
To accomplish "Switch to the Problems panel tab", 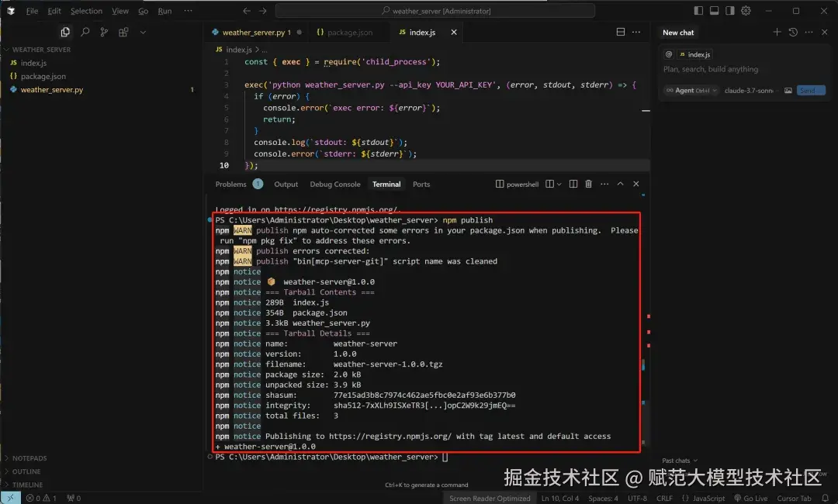I will (x=231, y=185).
